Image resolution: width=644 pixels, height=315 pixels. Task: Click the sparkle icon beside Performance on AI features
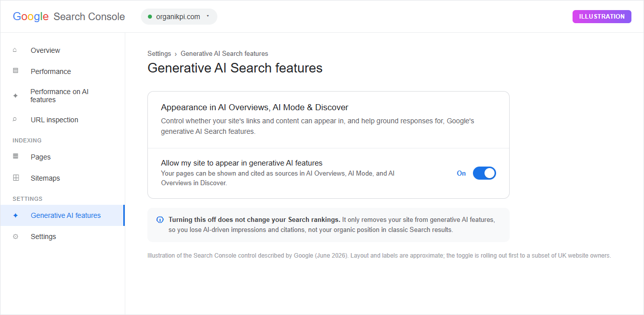point(15,96)
